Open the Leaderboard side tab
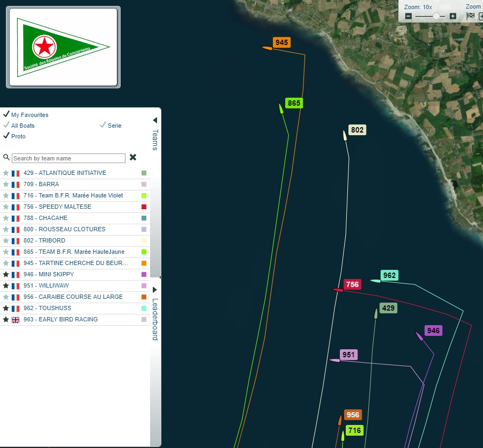Screen dimensions: 483x448 155,319
